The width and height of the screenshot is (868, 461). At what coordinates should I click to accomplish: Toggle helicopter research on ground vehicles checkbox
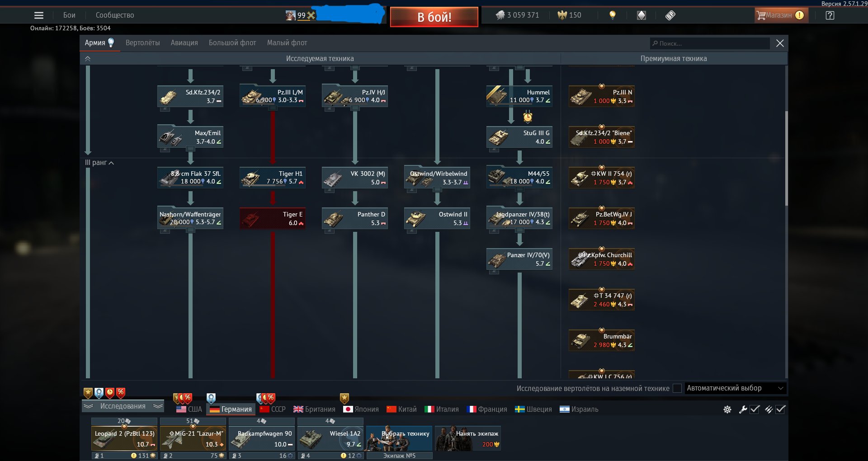point(677,388)
